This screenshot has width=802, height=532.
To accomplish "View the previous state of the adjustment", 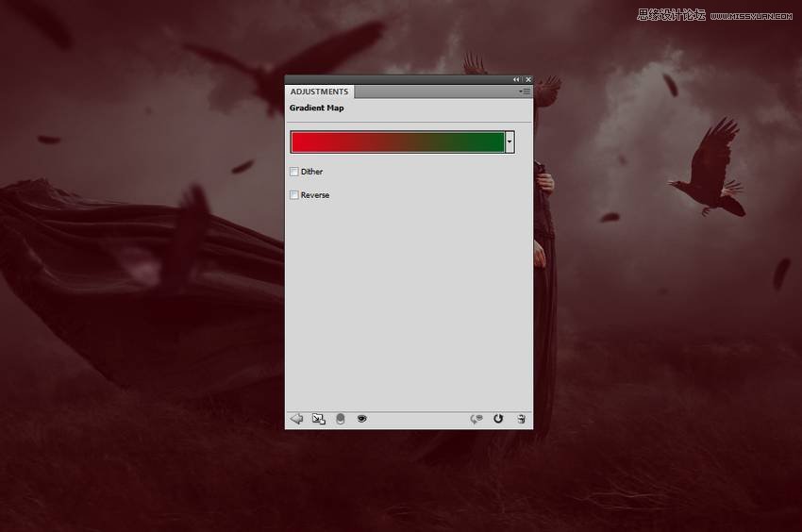I will [x=476, y=419].
